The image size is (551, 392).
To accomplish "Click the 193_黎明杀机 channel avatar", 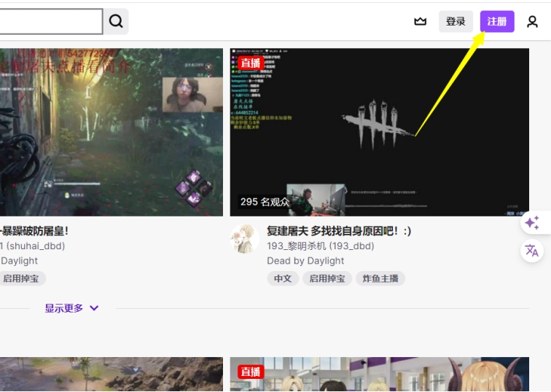I will [245, 239].
